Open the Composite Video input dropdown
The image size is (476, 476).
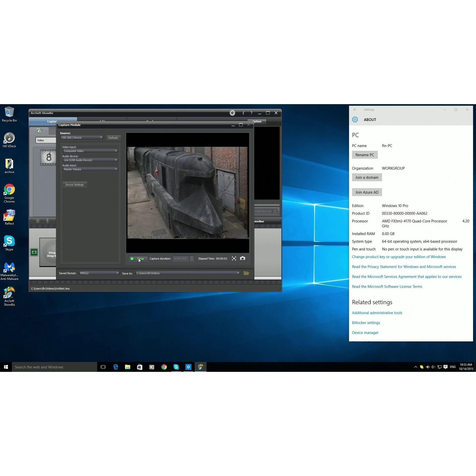(90, 151)
